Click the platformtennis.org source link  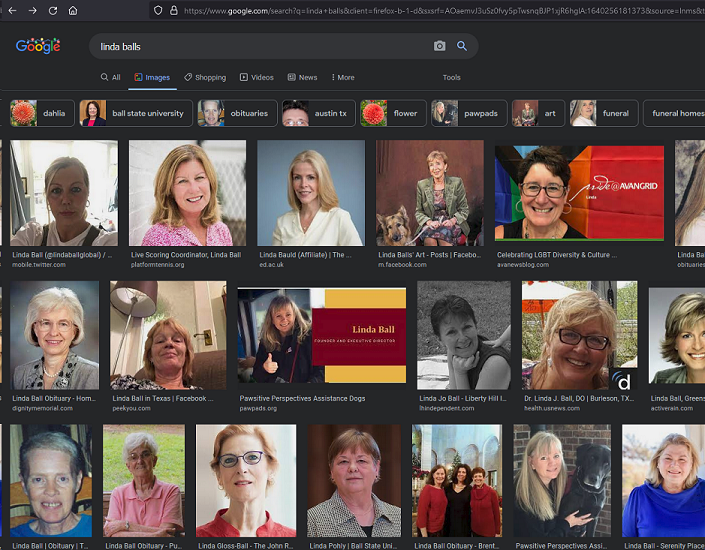(157, 264)
